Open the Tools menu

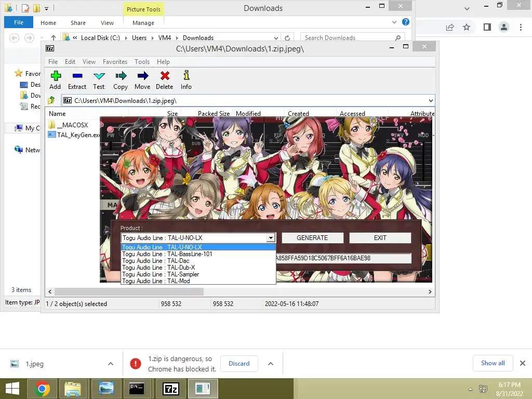pyautogui.click(x=142, y=62)
